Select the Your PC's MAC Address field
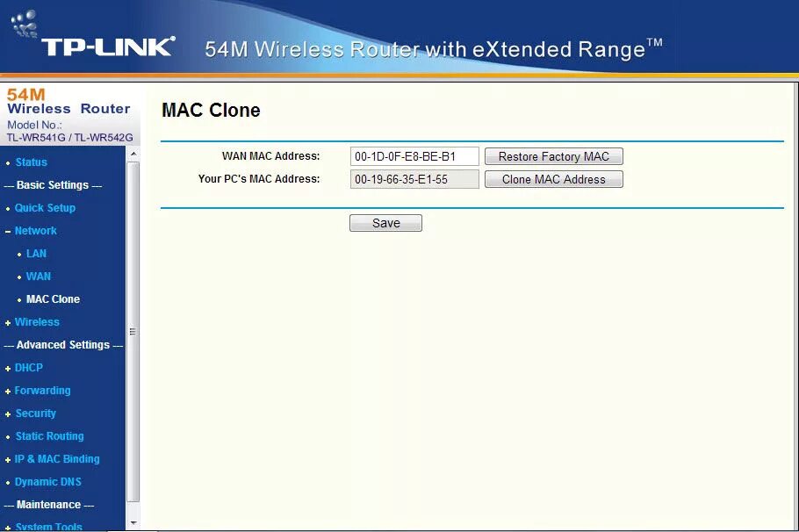Screen dimensions: 799x532 [x=414, y=179]
